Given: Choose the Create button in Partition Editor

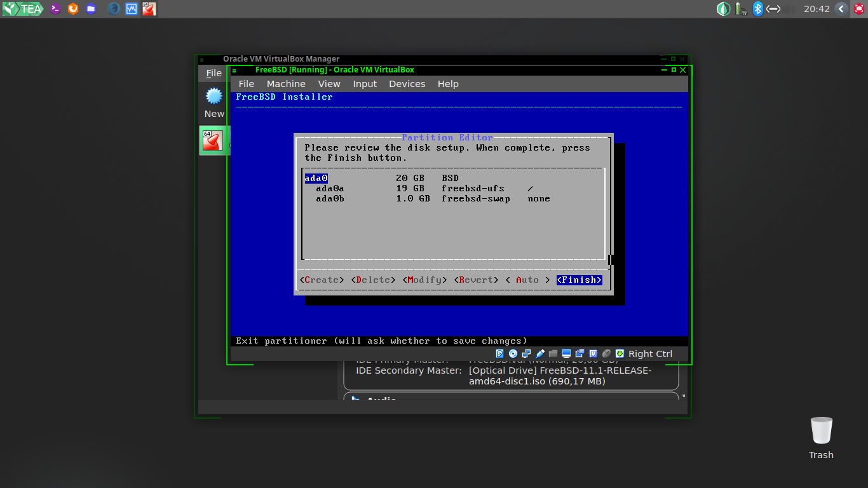Looking at the screenshot, I should [322, 280].
